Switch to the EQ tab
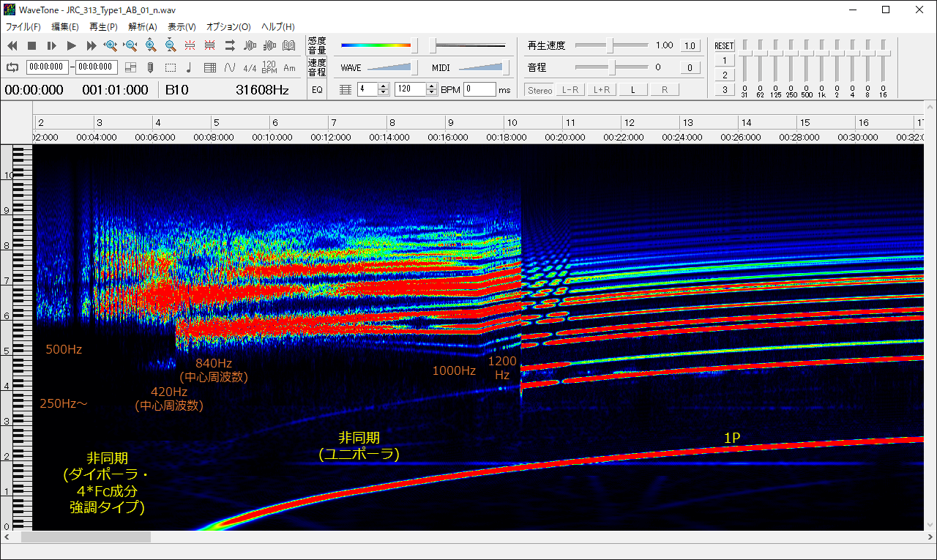The image size is (937, 560). (317, 89)
